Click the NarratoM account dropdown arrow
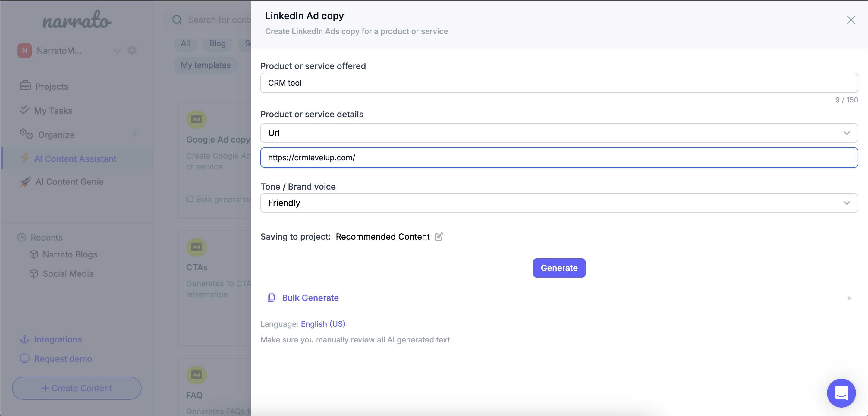Screen dimensions: 868x416 click(117, 50)
